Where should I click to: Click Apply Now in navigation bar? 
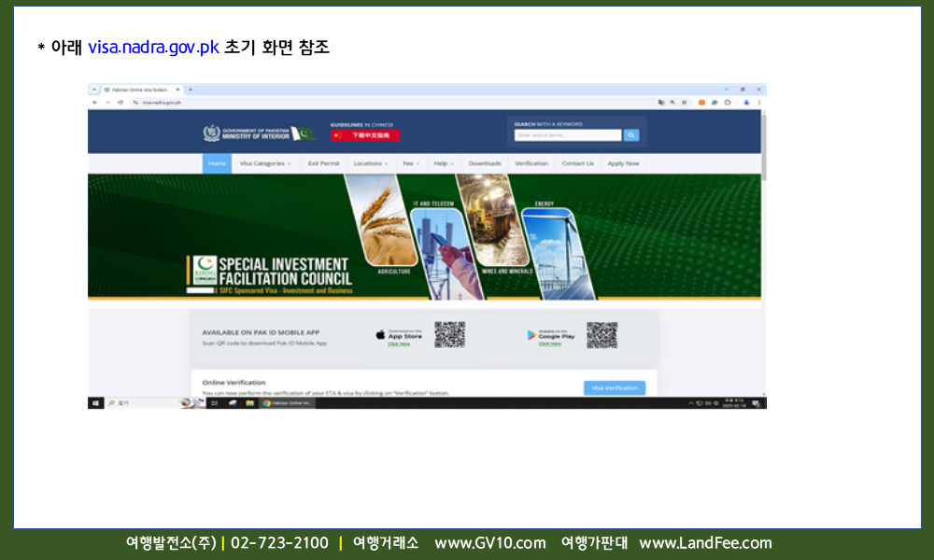click(x=623, y=163)
